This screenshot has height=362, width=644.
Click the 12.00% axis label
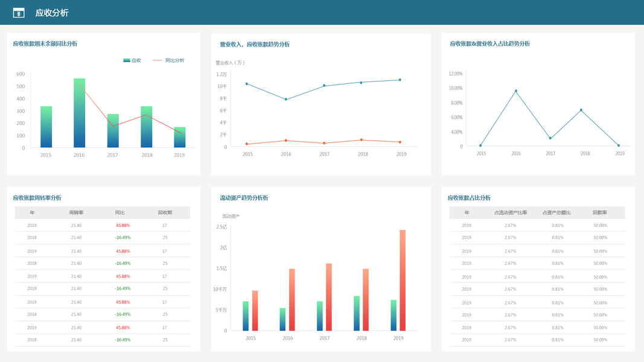click(456, 74)
